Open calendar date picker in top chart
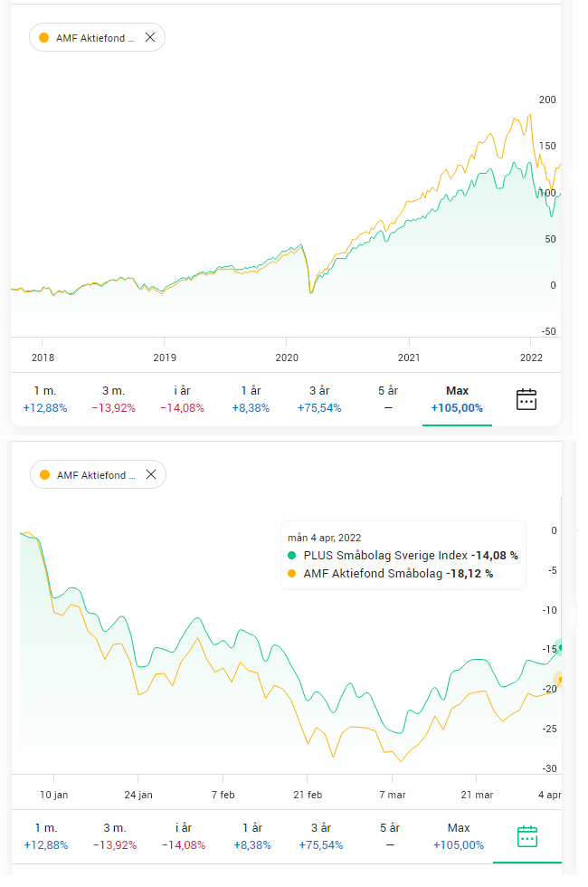 point(526,399)
